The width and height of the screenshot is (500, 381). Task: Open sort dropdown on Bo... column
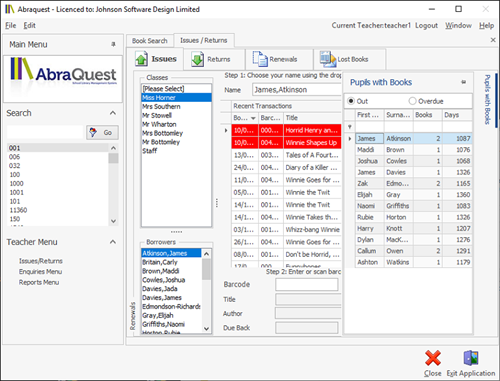click(253, 118)
